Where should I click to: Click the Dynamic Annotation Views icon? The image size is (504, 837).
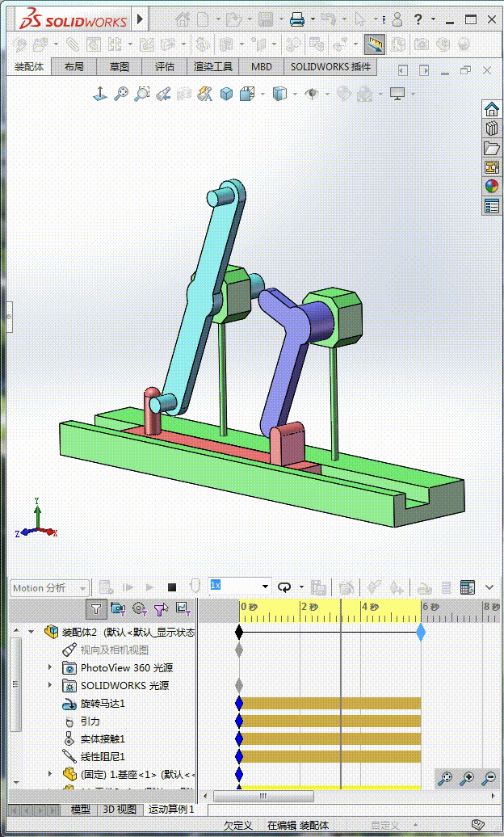click(x=205, y=94)
